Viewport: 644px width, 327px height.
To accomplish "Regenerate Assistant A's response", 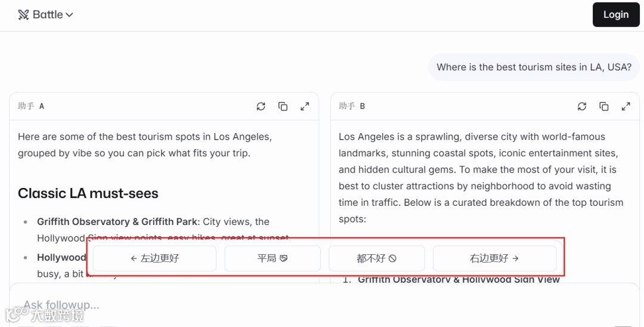I will click(261, 106).
